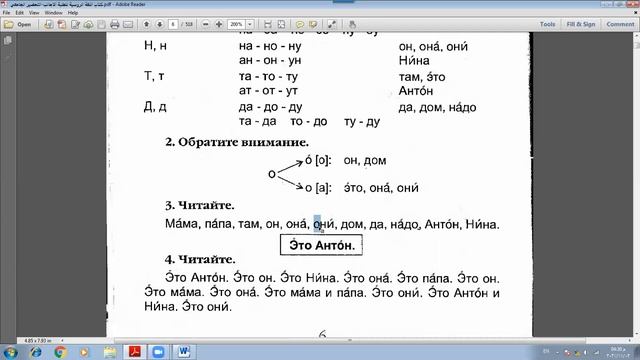Click the touch mode hand icon

coord(352,24)
